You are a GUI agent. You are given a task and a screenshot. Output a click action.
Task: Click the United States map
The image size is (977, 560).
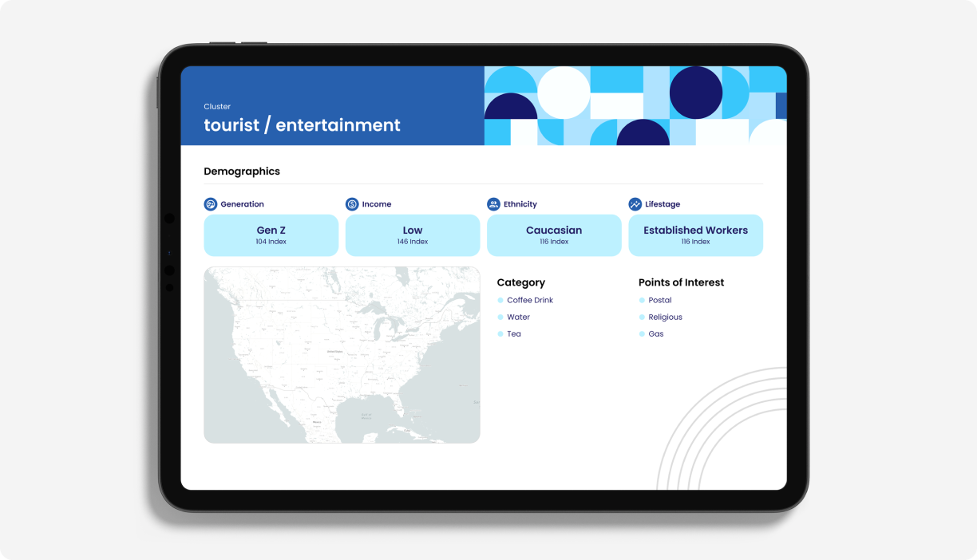coord(342,355)
